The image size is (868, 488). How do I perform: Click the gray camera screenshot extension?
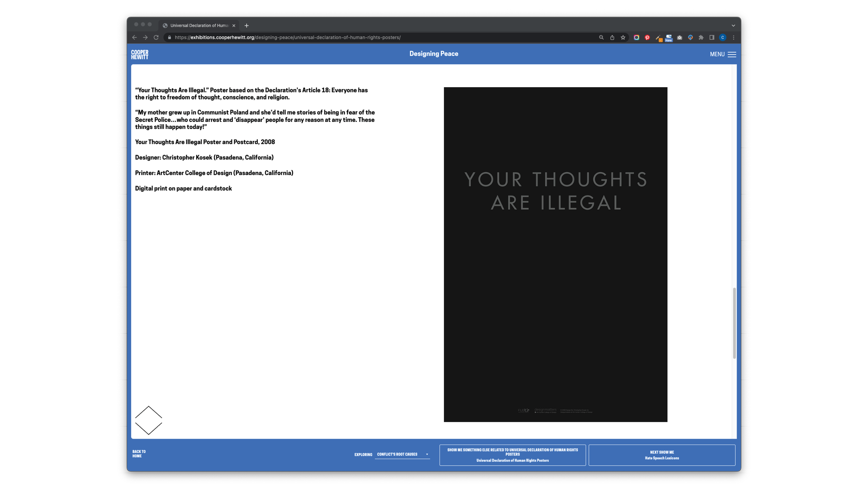[x=680, y=37]
